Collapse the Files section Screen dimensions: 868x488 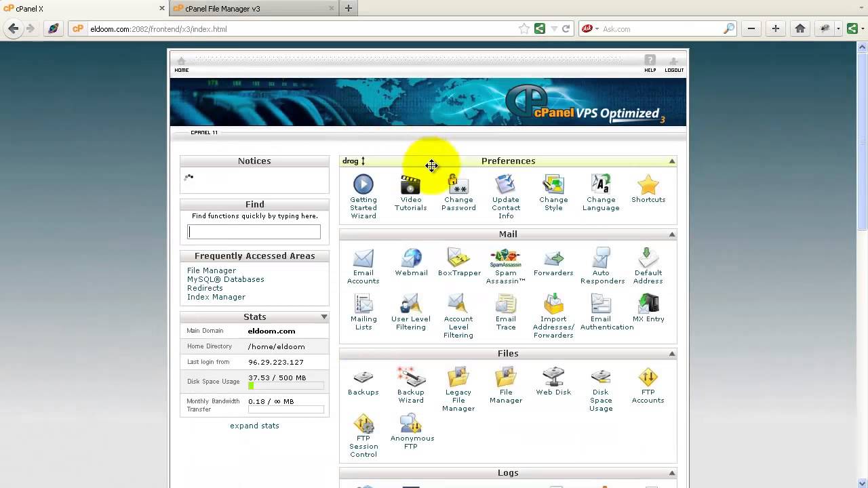pos(672,354)
